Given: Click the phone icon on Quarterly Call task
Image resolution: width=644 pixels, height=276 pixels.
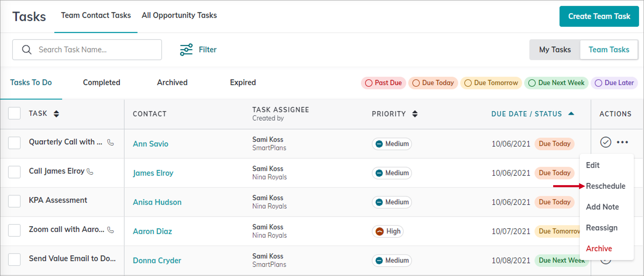Looking at the screenshot, I should coord(110,142).
